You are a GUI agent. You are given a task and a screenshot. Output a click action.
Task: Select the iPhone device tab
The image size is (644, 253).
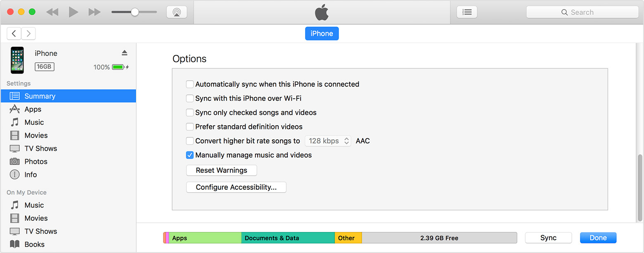[322, 33]
